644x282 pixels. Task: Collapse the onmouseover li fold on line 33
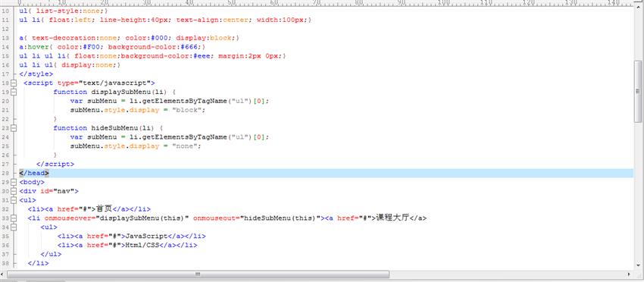pyautogui.click(x=14, y=218)
